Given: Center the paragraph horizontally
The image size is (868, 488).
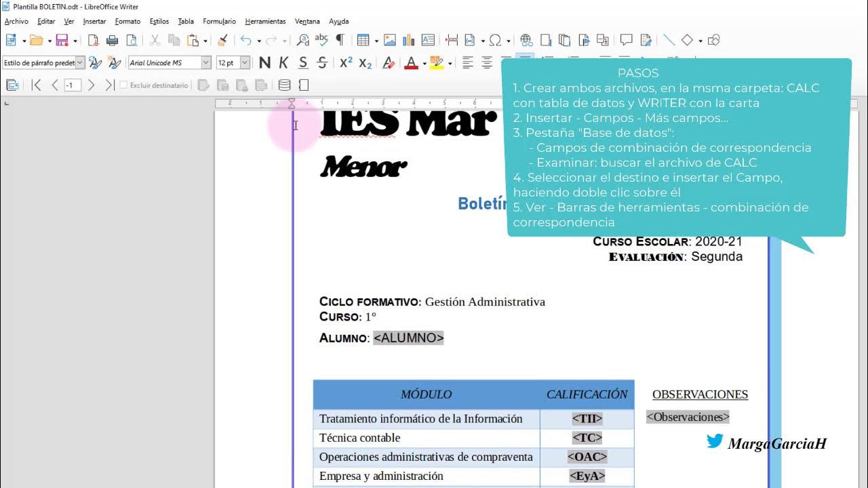Looking at the screenshot, I should click(x=487, y=63).
